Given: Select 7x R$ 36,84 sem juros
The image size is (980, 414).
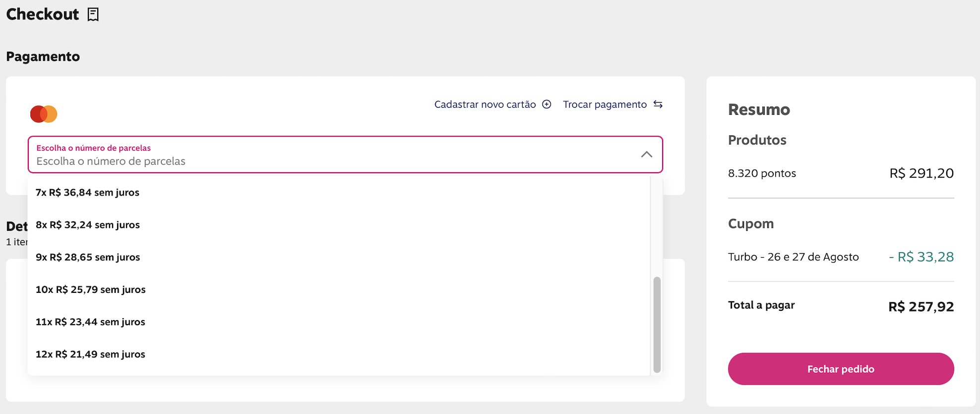Looking at the screenshot, I should [87, 193].
